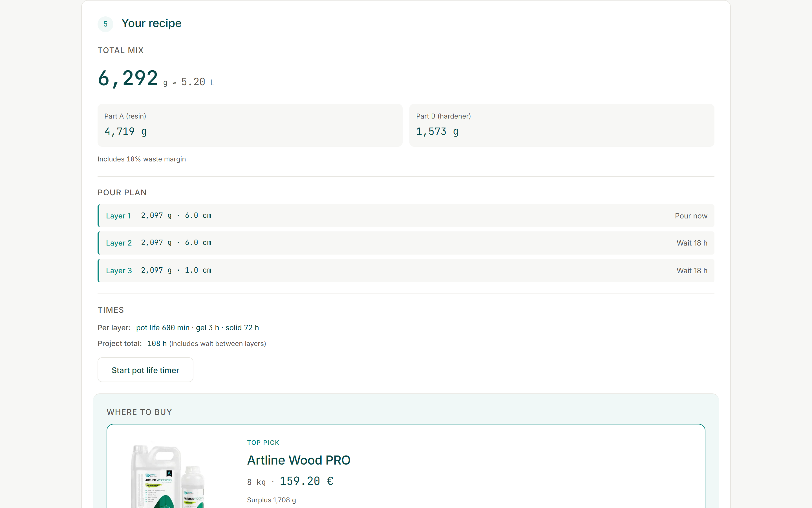Click the pot life 600 min times text

coord(163,328)
